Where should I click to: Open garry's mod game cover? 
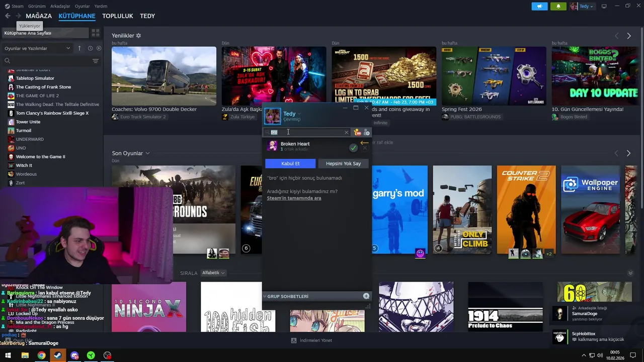400,210
